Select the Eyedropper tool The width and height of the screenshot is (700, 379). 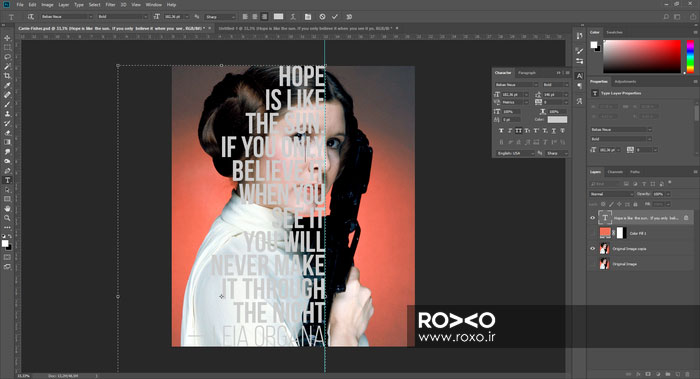[7, 85]
